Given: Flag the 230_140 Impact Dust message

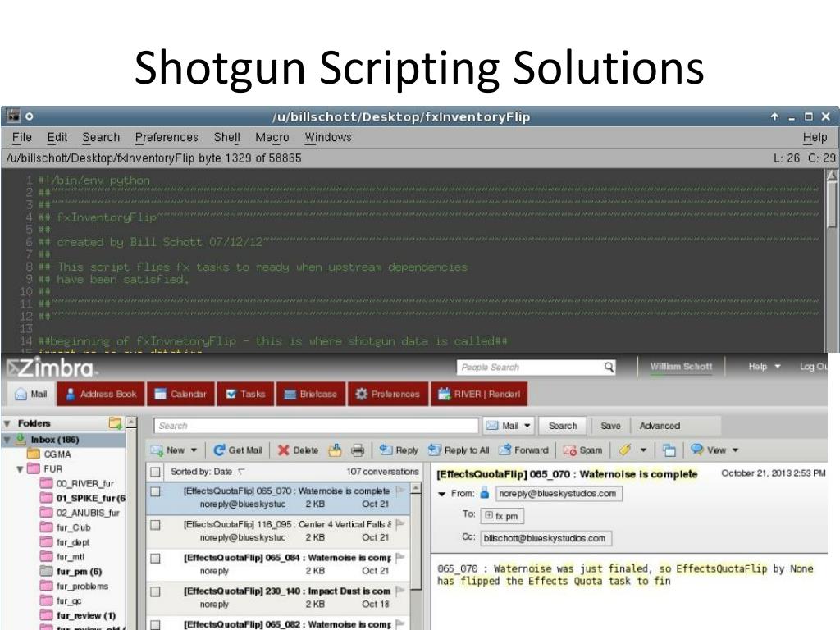Looking at the screenshot, I should click(x=399, y=591).
